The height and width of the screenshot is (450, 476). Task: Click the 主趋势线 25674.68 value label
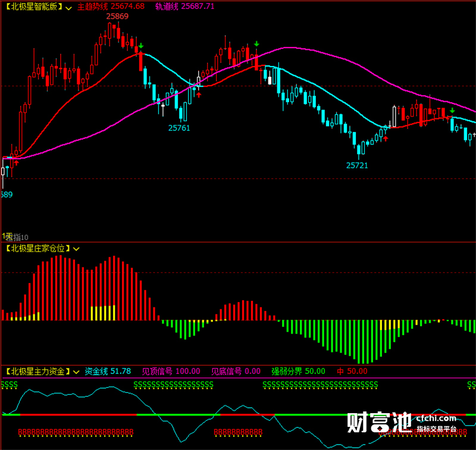[111, 7]
